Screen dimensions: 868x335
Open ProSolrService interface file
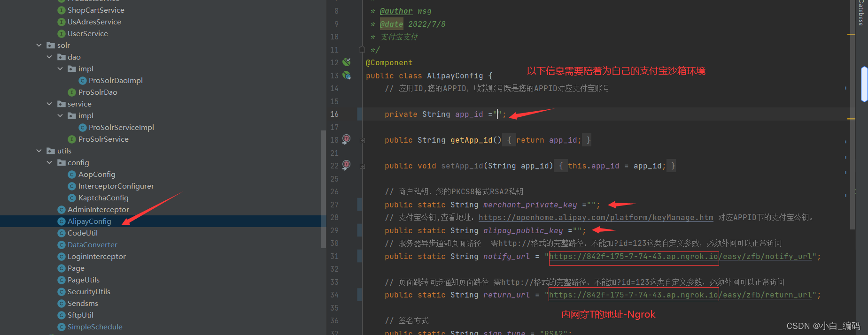click(103, 139)
